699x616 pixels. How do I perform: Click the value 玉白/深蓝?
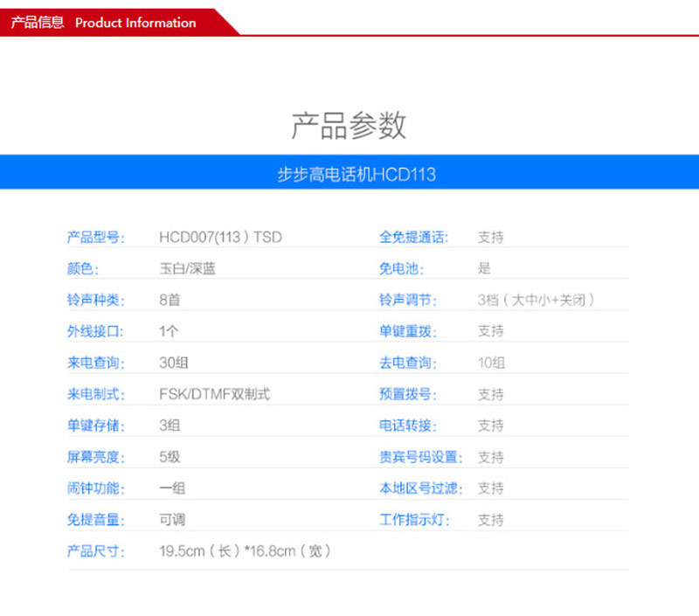click(187, 268)
